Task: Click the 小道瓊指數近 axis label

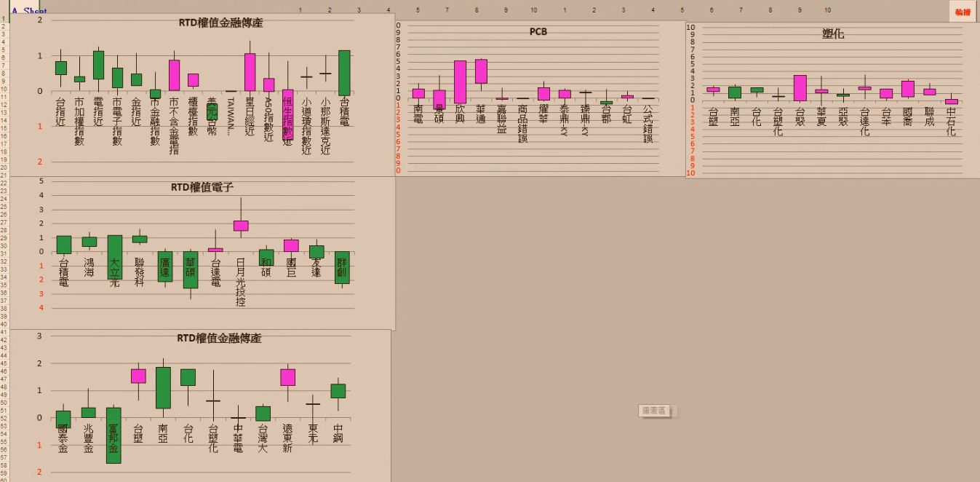Action: point(306,127)
